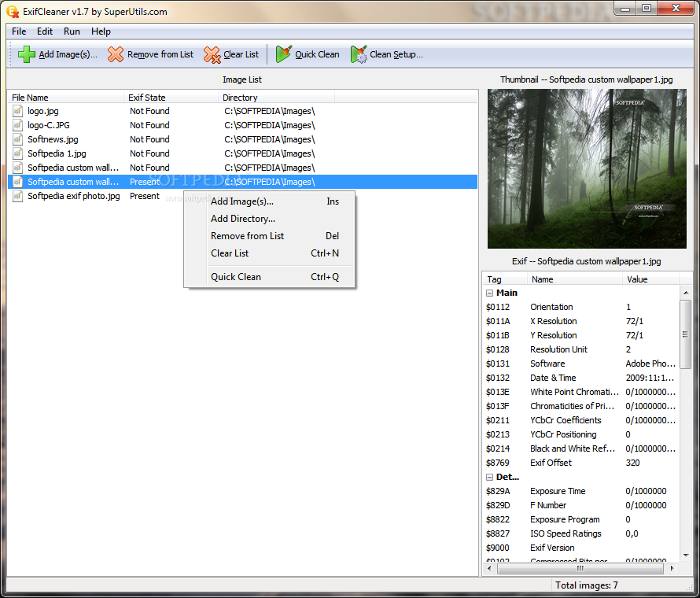Select the Exif Version exif row
The width and height of the screenshot is (700, 598).
click(x=581, y=548)
